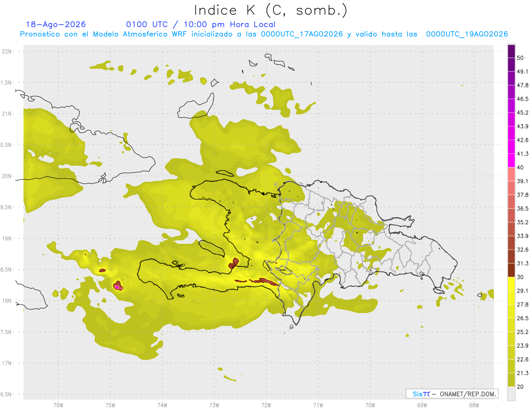532x411 pixels.
Task: Click the colorbar label '29.1'
Action: pyautogui.click(x=523, y=291)
